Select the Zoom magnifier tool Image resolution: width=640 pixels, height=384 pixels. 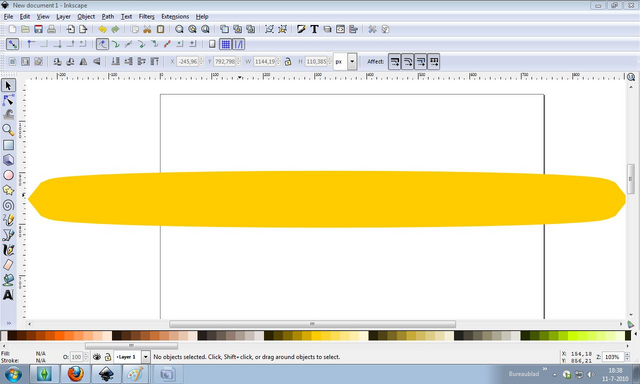tap(8, 130)
